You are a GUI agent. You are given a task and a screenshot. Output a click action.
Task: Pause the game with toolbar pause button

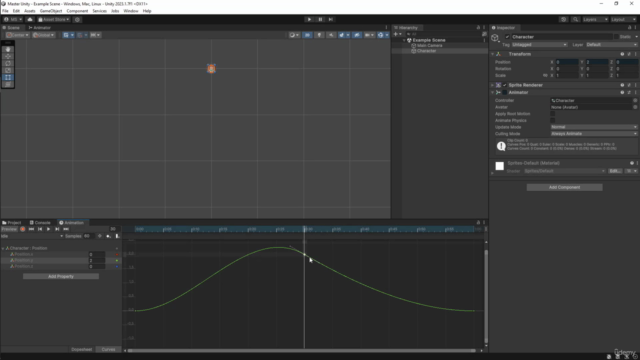[x=320, y=19]
